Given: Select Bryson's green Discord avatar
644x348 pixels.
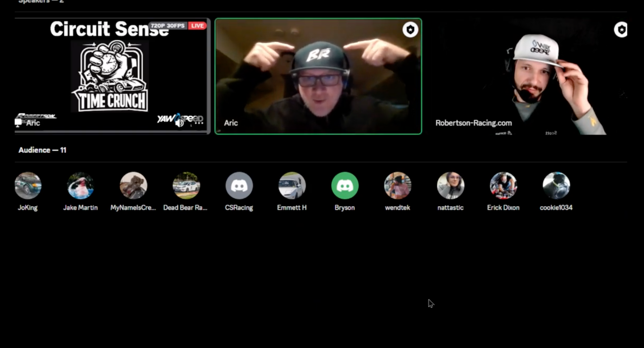Looking at the screenshot, I should pos(345,186).
